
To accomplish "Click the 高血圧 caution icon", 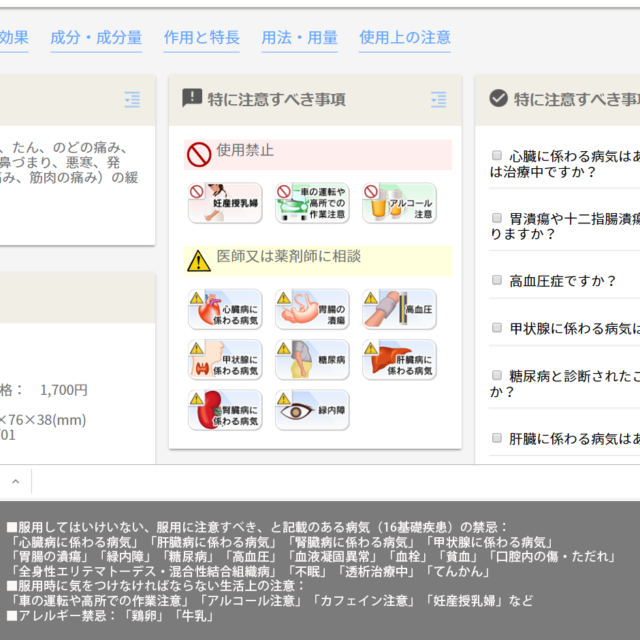I will [x=399, y=310].
